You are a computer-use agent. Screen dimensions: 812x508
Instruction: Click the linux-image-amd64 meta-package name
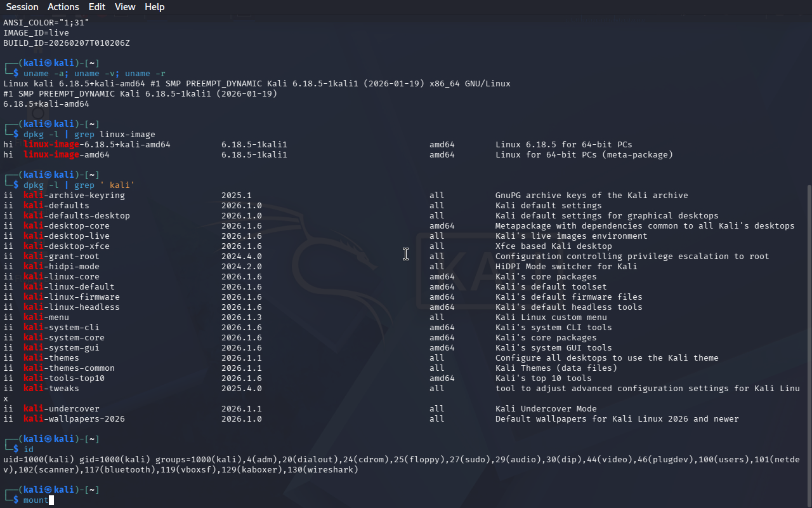click(67, 155)
